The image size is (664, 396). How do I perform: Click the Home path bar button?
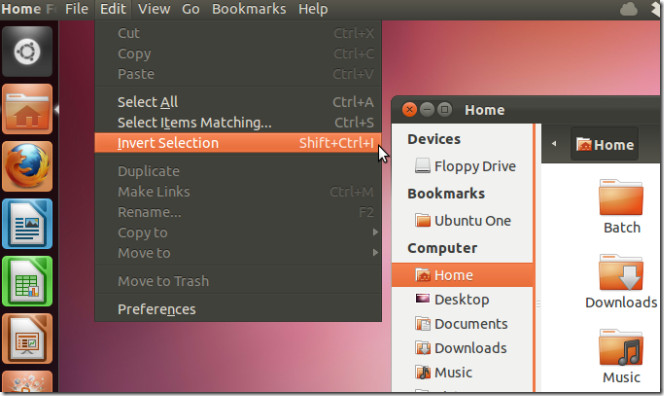(x=604, y=144)
